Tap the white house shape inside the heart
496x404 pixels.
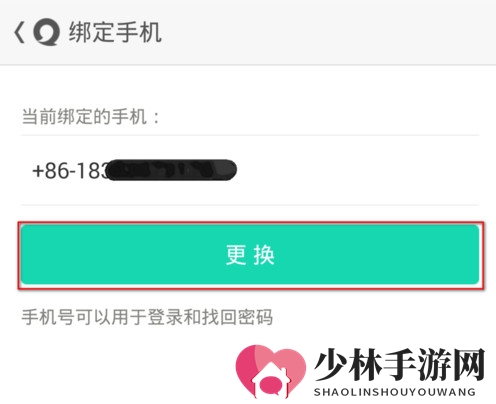[x=271, y=380]
